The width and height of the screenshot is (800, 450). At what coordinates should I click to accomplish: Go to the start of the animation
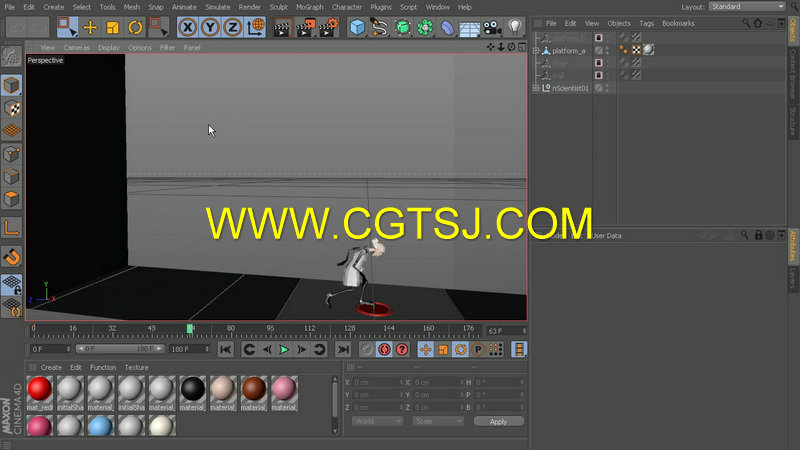225,349
